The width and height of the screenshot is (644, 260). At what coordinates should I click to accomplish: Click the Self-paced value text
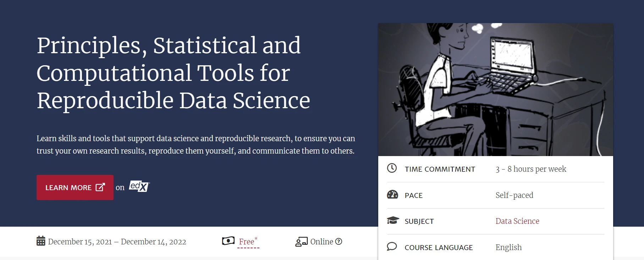[x=514, y=195]
